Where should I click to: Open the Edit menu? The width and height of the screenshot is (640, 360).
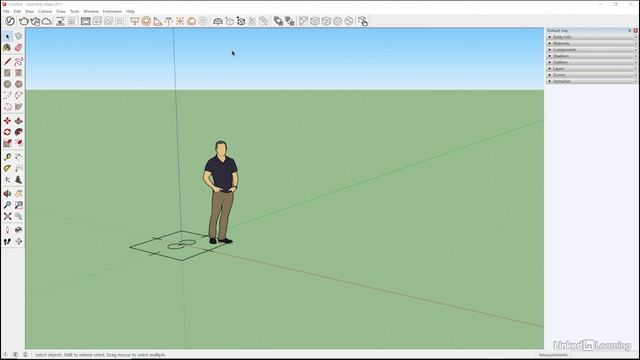coord(17,11)
